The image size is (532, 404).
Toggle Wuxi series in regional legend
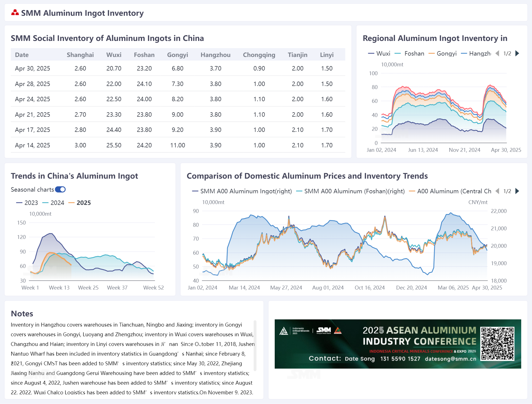tap(379, 53)
